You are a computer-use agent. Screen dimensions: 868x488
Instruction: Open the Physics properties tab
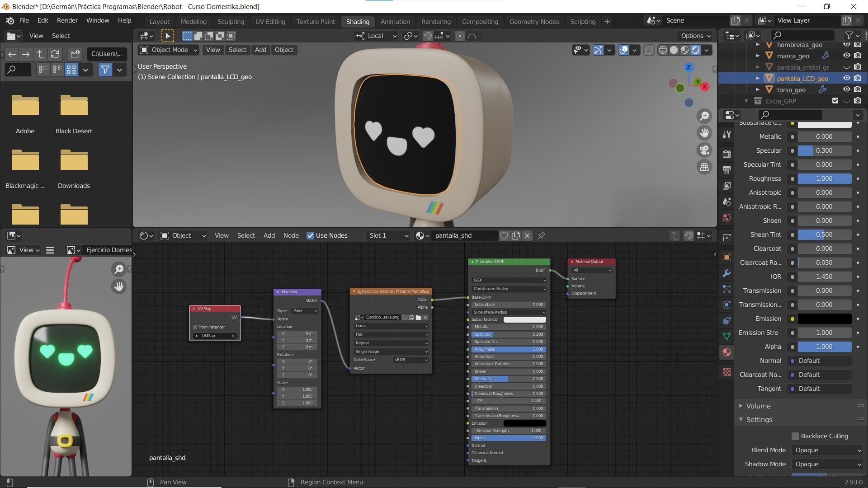click(726, 305)
